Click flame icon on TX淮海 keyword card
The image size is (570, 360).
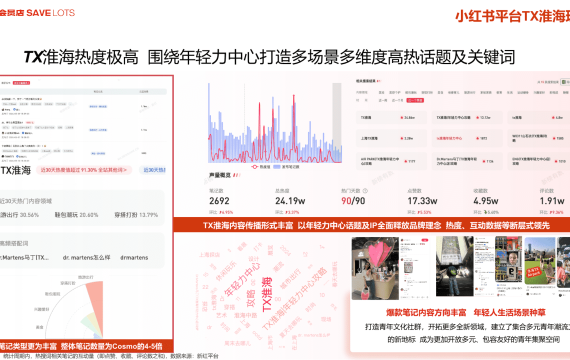pos(402,118)
